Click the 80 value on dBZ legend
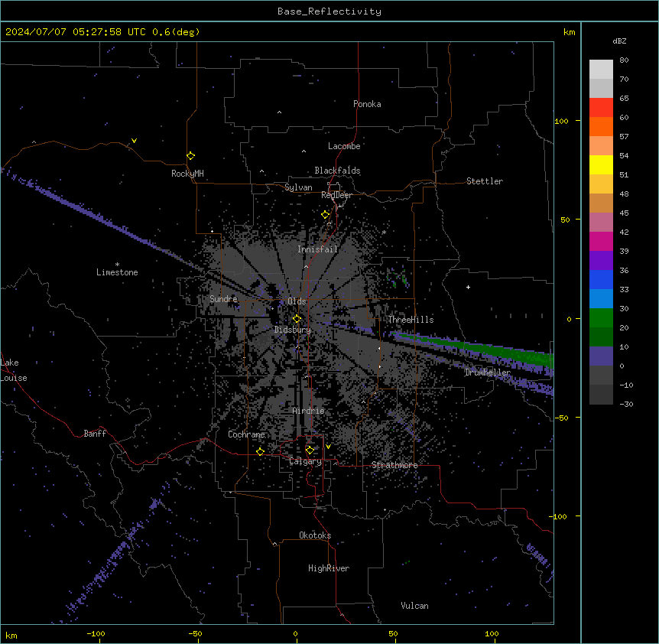Screen dimensions: 659x644 (x=624, y=60)
